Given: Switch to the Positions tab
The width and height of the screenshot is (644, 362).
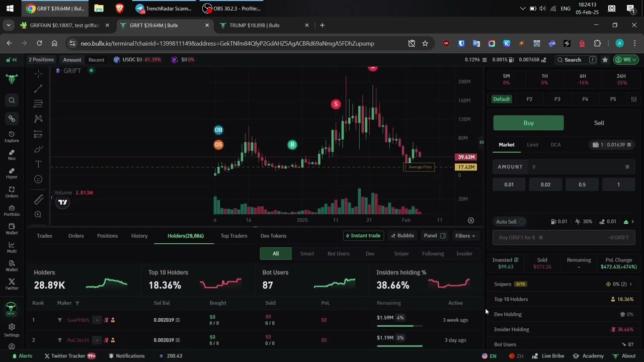Looking at the screenshot, I should (107, 236).
